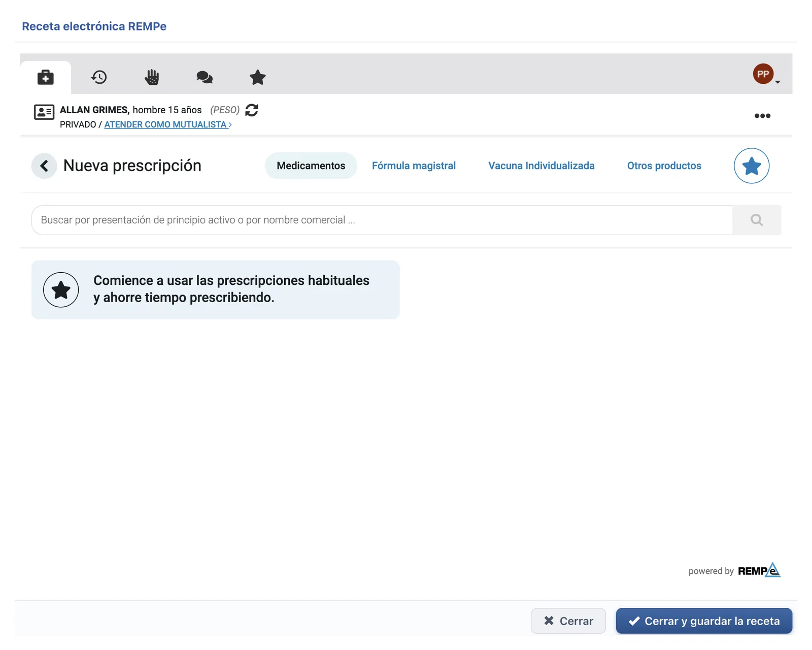Click the habitual prescriptions star banner
Viewport: 812px width, 650px height.
216,289
